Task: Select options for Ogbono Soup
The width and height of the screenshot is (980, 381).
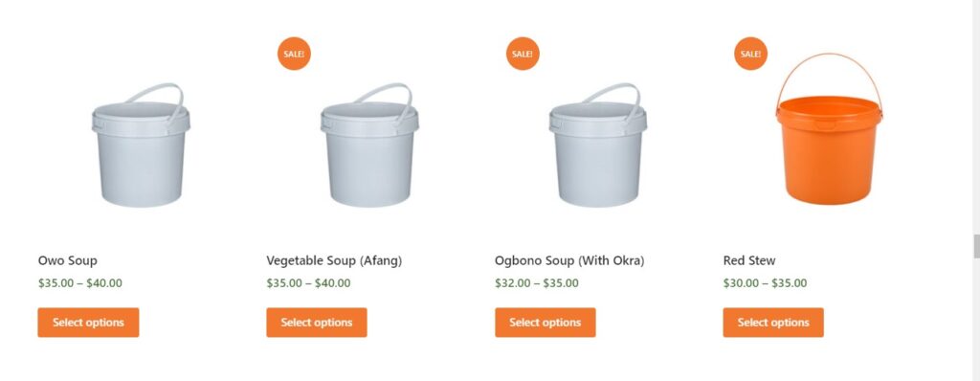Action: click(545, 323)
